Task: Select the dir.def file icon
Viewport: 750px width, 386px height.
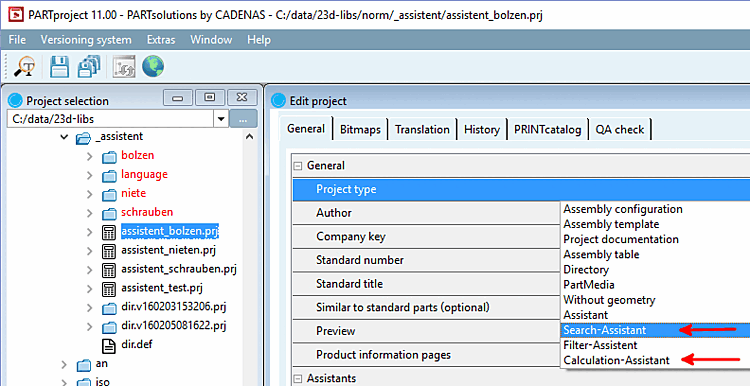Action: (110, 345)
